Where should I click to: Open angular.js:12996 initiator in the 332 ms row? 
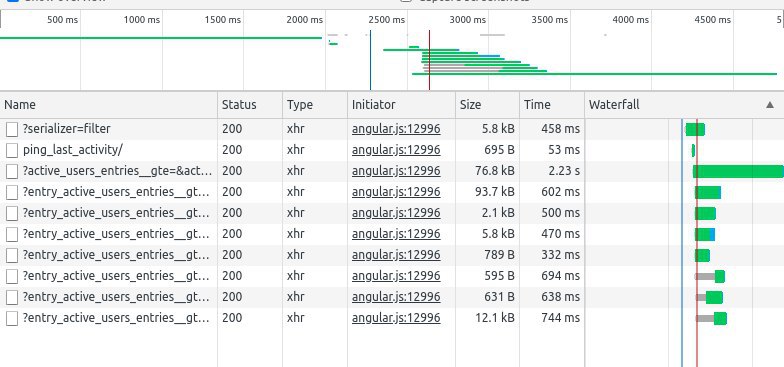(x=396, y=255)
